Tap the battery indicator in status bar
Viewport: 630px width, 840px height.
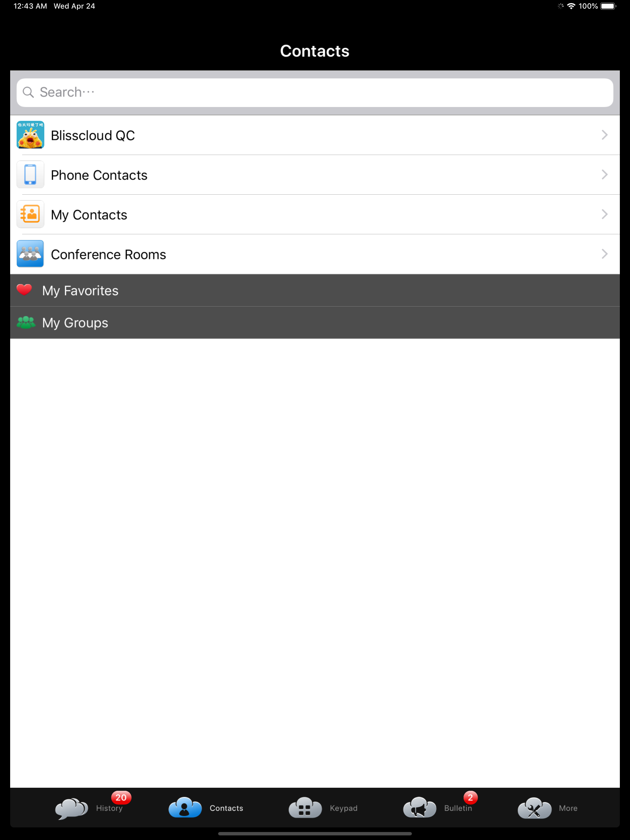point(608,6)
